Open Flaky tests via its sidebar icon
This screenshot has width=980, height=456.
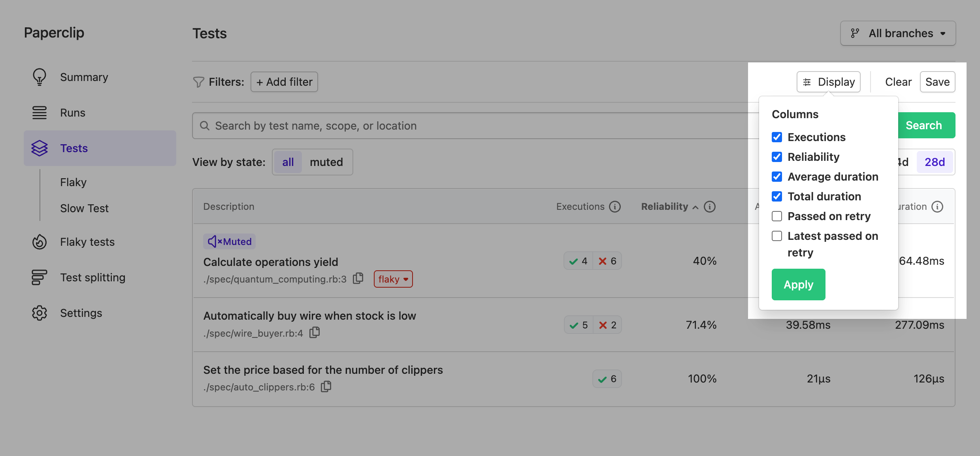coord(40,242)
